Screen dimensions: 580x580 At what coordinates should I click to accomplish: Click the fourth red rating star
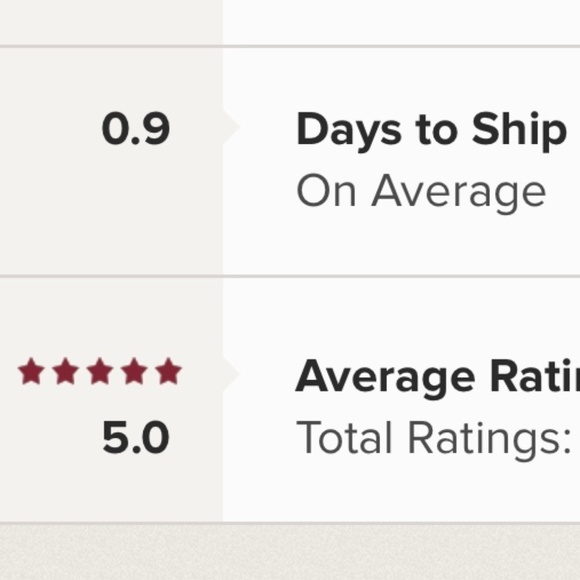coord(134,371)
